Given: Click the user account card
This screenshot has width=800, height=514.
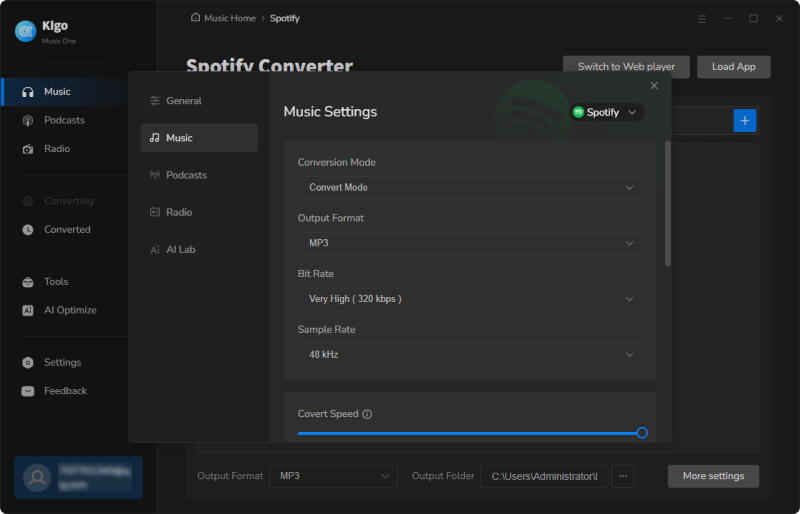Looking at the screenshot, I should (79, 478).
